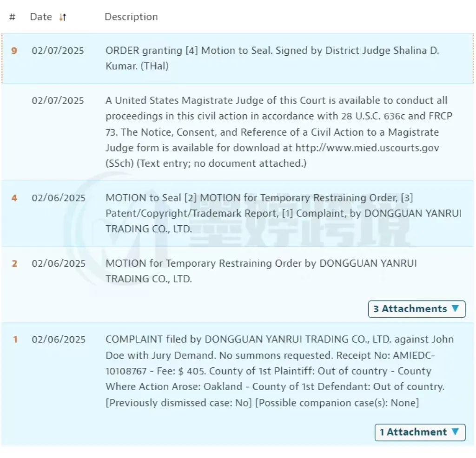476x458 pixels.
Task: Click the # column header
Action: point(12,17)
